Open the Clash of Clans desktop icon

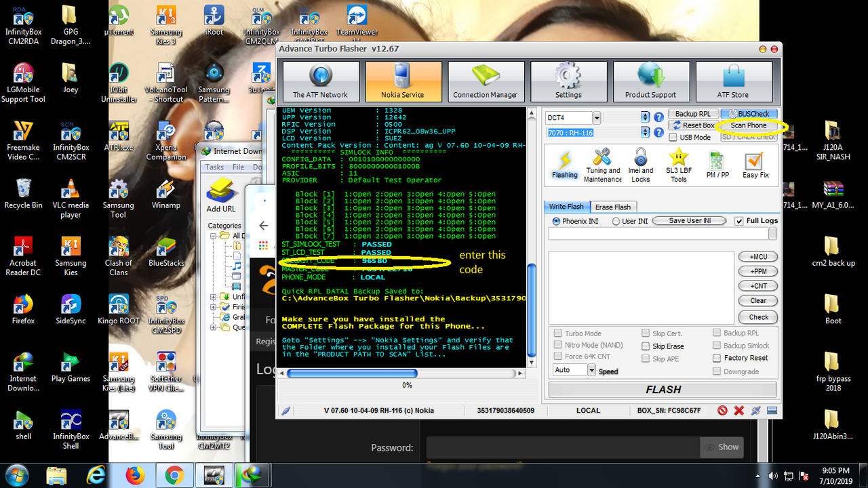(x=118, y=257)
